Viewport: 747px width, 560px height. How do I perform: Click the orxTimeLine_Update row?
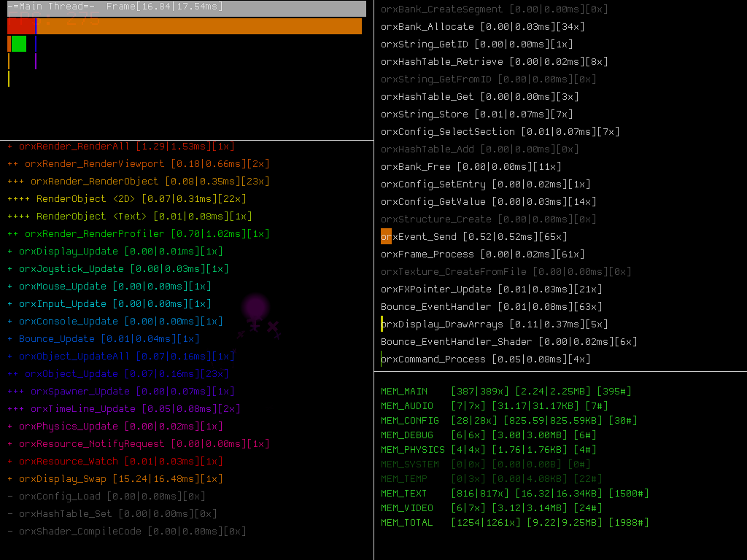tap(124, 409)
